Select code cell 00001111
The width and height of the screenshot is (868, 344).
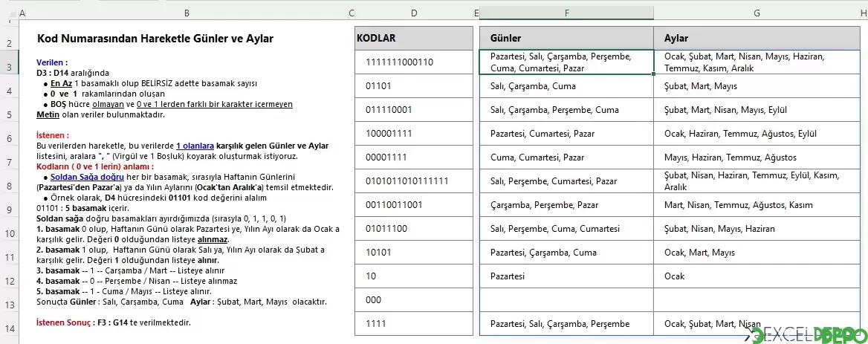[x=414, y=158]
